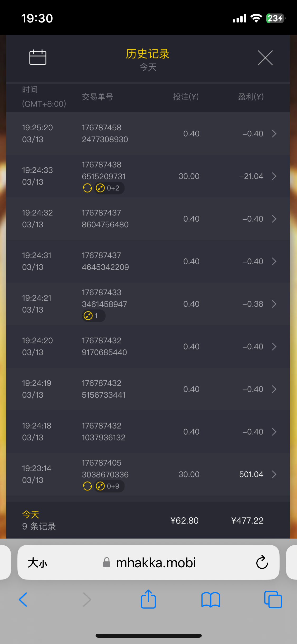
Task: Open Safari bookmarks
Action: [x=210, y=599]
